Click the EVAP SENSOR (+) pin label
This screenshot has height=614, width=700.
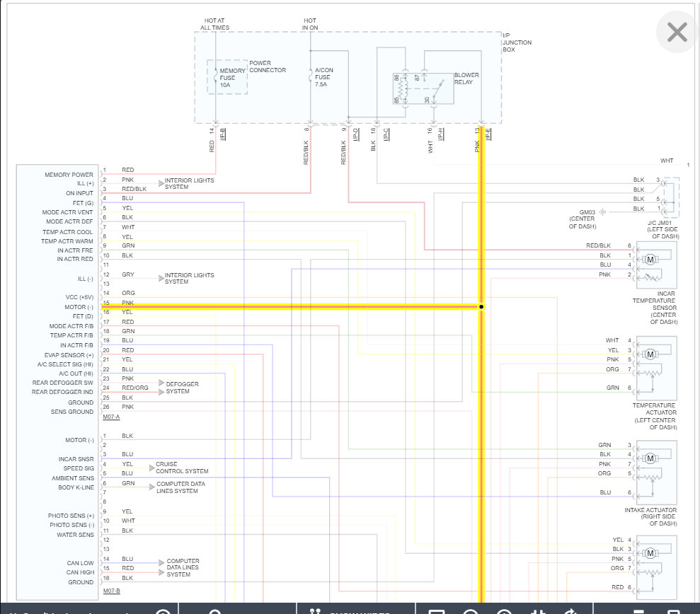pyautogui.click(x=69, y=355)
